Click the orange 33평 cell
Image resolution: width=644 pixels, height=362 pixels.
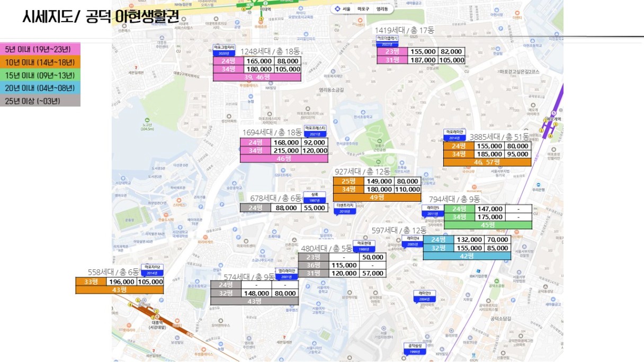91,282
